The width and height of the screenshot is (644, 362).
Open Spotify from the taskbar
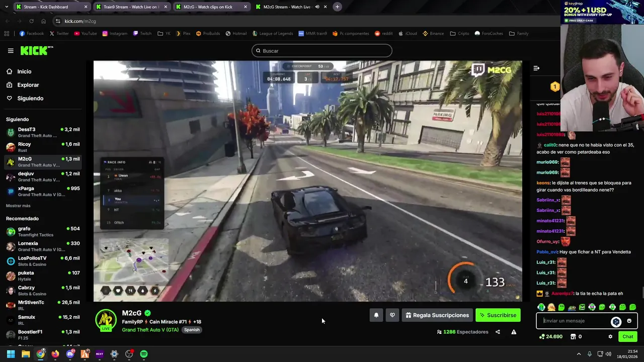coord(144,354)
